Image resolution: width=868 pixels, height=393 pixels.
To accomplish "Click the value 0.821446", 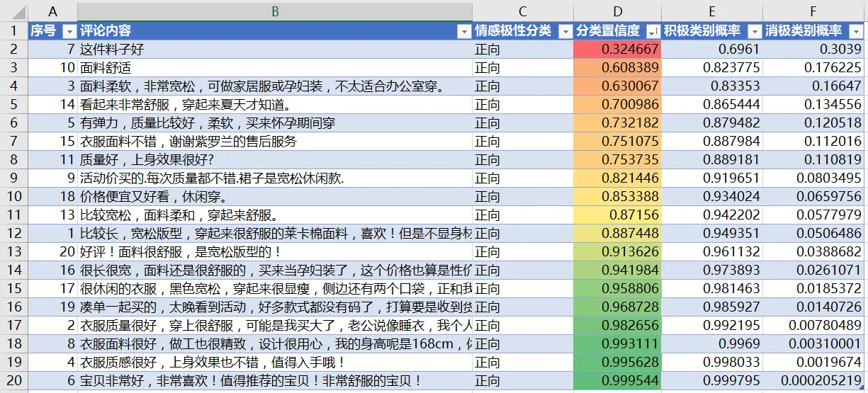I will (x=618, y=178).
